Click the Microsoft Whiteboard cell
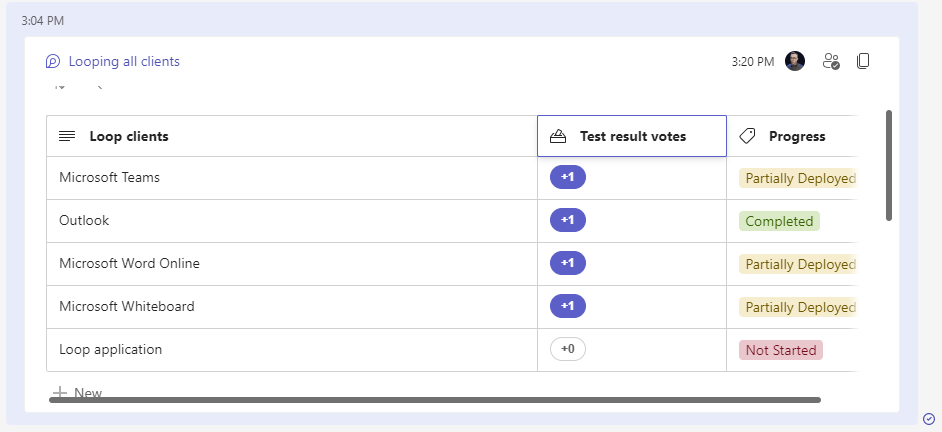 (127, 306)
